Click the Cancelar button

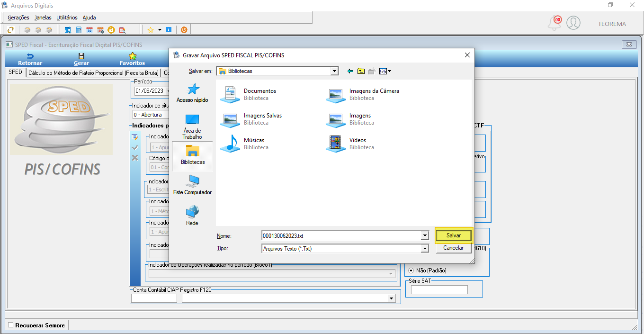pyautogui.click(x=453, y=248)
